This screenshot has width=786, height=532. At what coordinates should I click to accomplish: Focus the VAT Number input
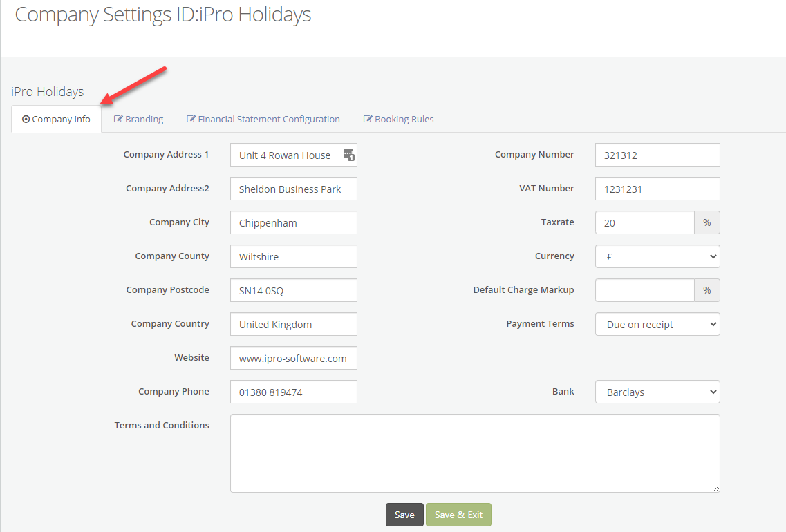(x=657, y=189)
